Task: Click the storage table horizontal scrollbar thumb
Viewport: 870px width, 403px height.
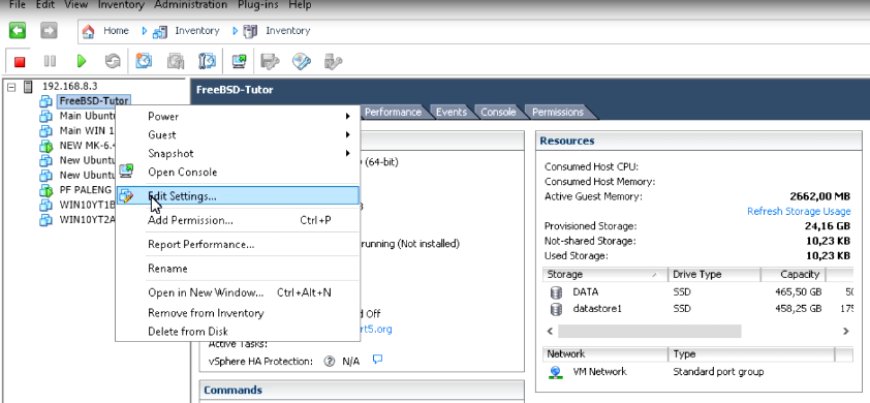Action: (x=649, y=331)
